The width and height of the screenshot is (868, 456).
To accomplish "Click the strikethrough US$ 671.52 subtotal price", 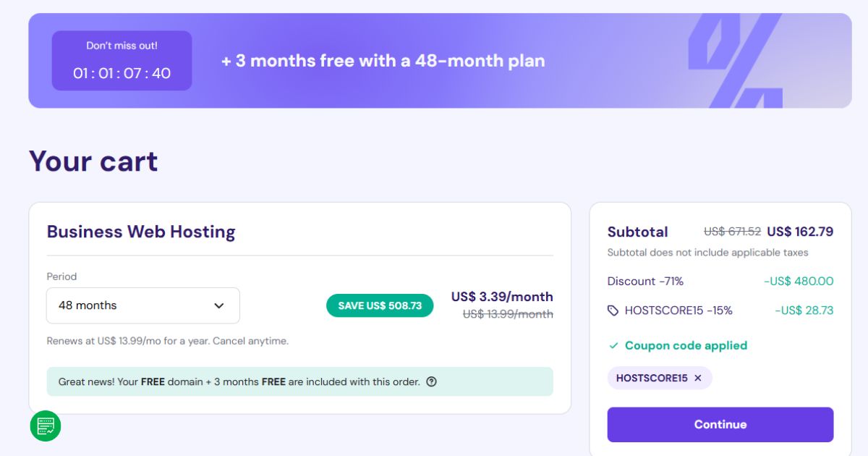I will pos(732,230).
